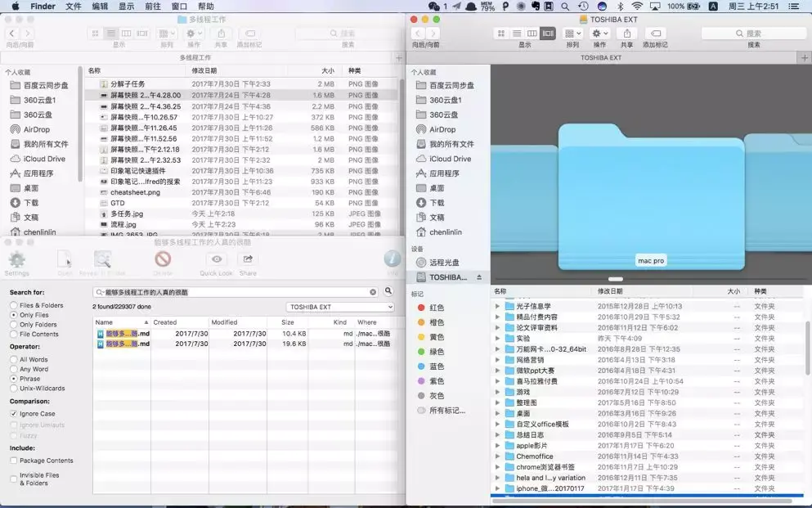
Task: Click the 搜索 field in TOSHIBA EXT window
Action: tap(753, 34)
